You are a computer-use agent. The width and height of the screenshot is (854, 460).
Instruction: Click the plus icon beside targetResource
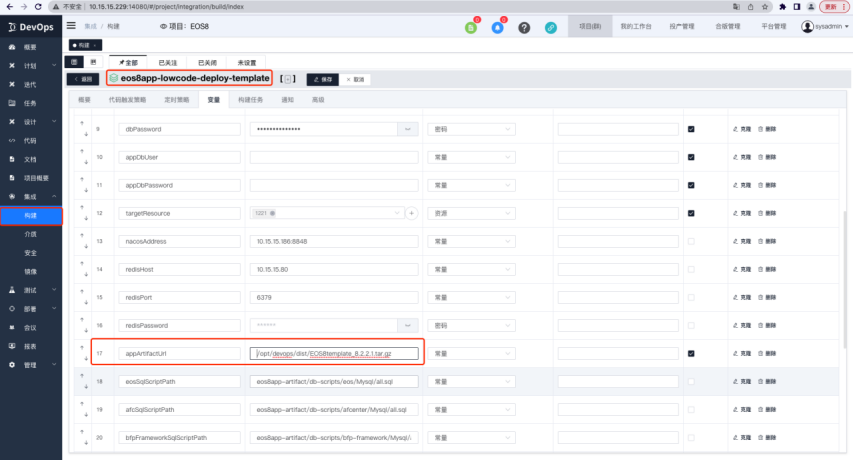pyautogui.click(x=410, y=213)
